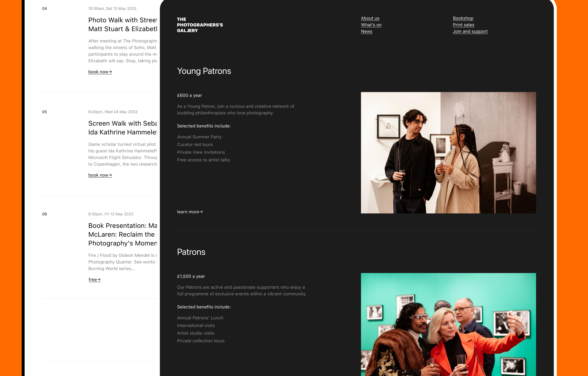Open Join and support link
The image size is (588, 376).
470,32
